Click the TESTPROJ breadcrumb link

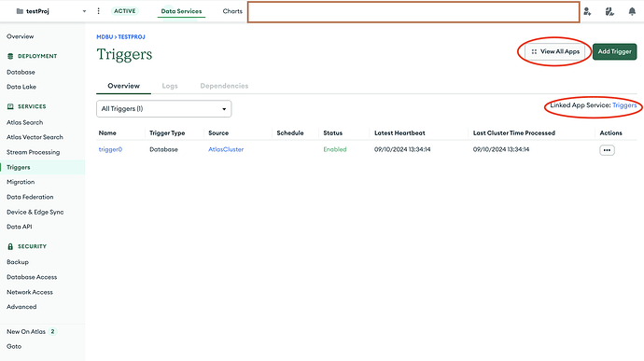click(132, 37)
